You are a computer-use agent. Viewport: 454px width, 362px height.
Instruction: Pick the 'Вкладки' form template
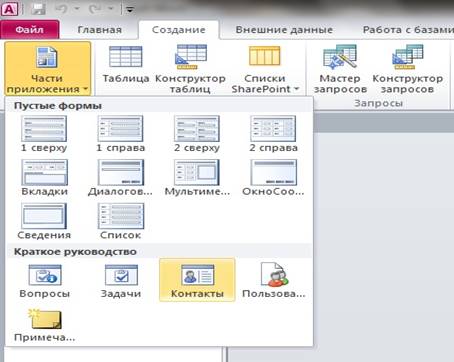point(44,178)
